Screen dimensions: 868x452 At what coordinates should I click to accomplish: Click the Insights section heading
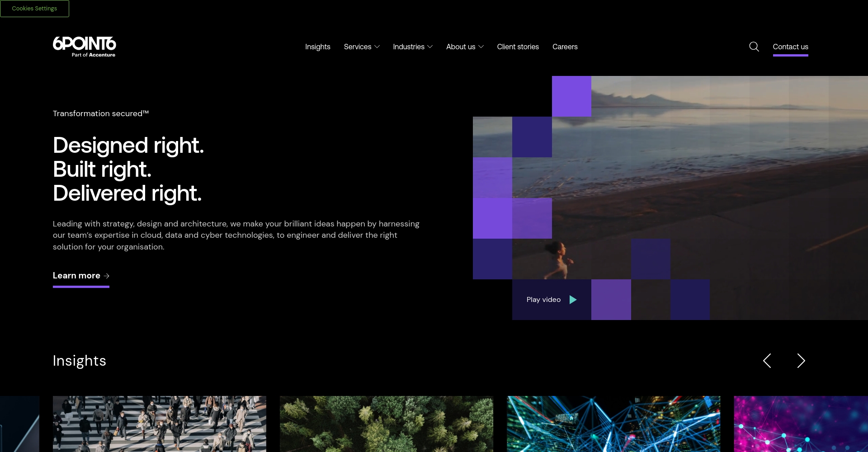(x=80, y=361)
